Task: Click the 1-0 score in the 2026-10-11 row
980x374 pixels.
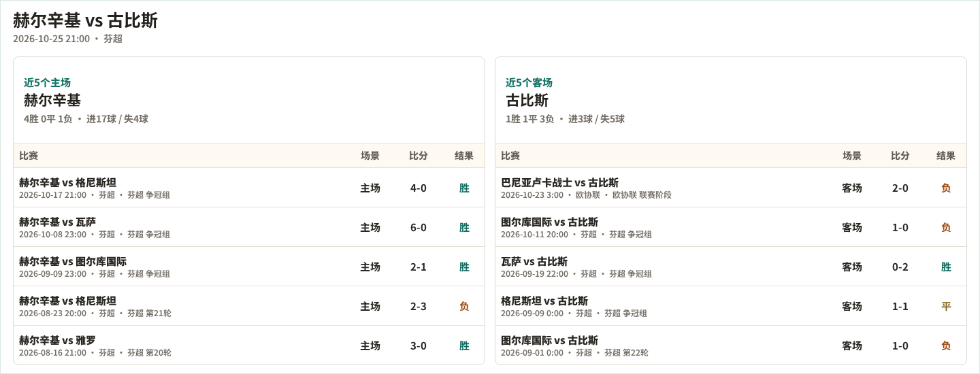Action: point(900,227)
